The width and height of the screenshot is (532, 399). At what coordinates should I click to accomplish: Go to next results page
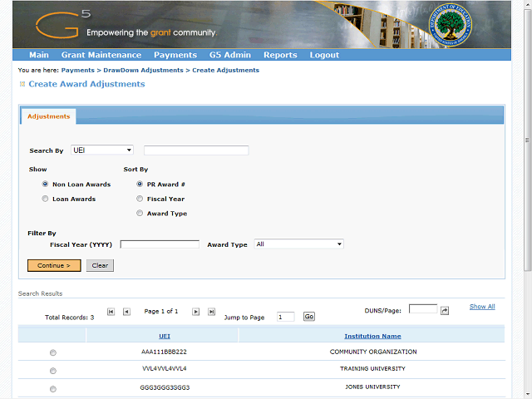[196, 312]
